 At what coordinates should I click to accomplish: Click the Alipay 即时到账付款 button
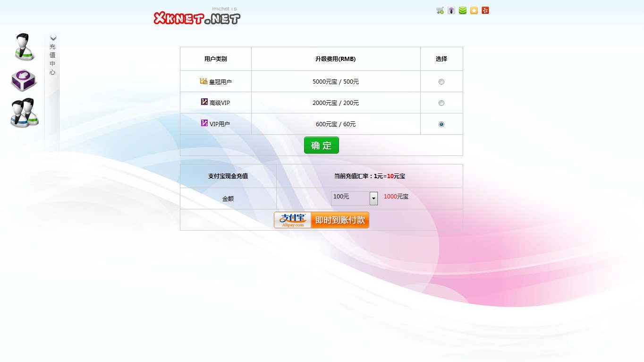point(322,220)
